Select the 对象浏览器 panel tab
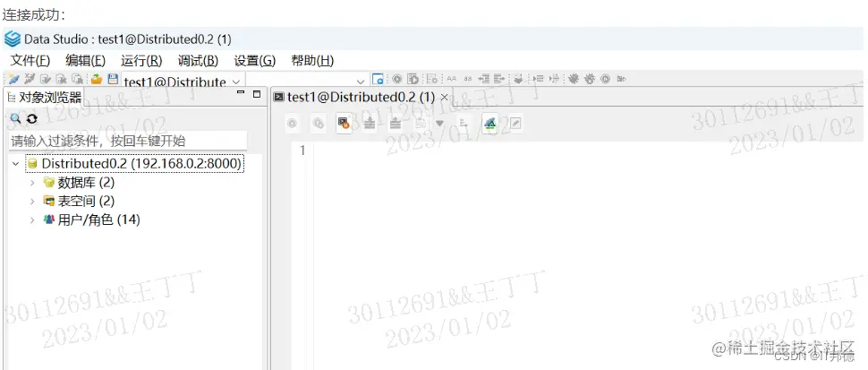This screenshot has width=868, height=370. click(x=44, y=98)
